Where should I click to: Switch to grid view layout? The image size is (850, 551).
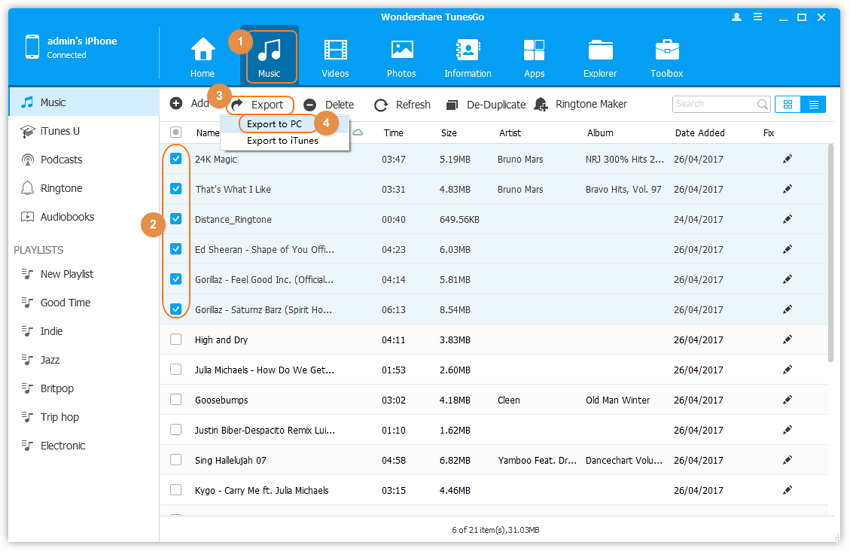click(788, 104)
